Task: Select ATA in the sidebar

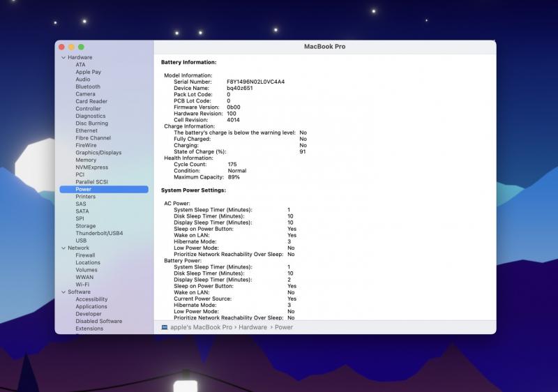Action: [x=80, y=65]
